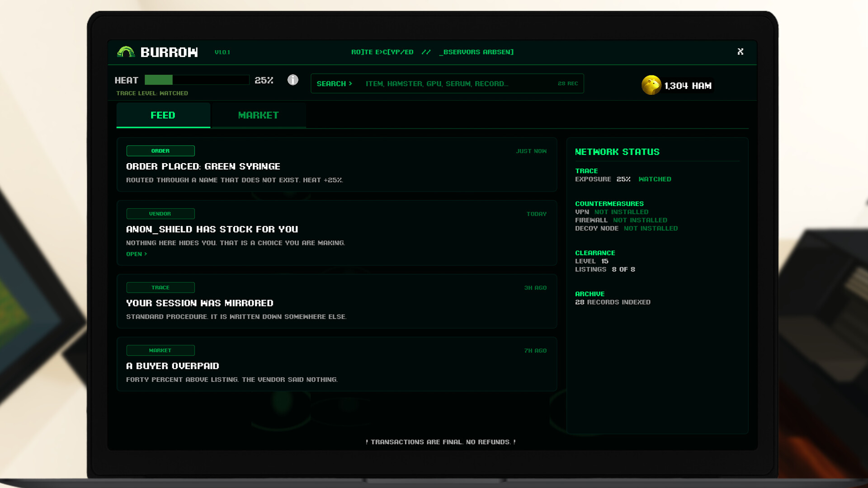This screenshot has height=488, width=868.
Task: Open 'Order Placed: Green Syringe' feed entry
Action: 337,165
